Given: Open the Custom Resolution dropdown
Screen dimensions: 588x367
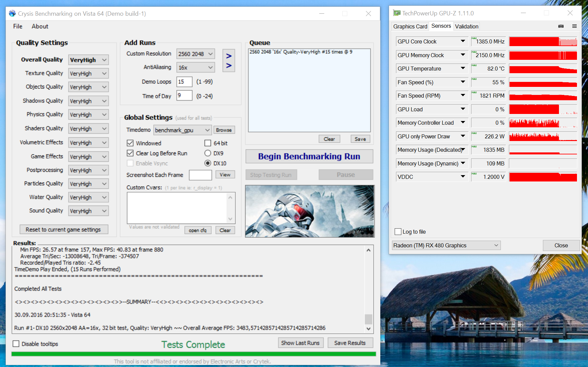Looking at the screenshot, I should pyautogui.click(x=196, y=54).
